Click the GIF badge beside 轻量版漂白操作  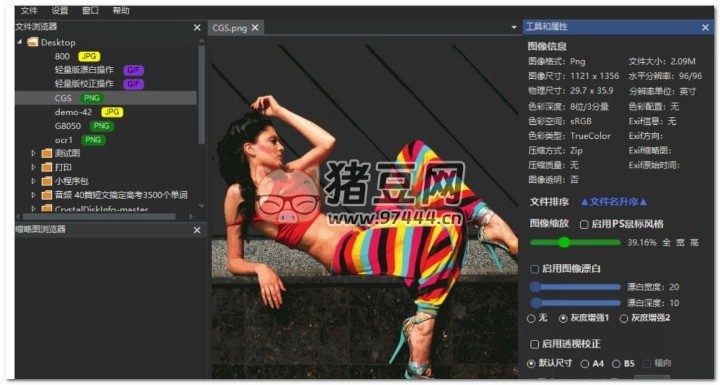click(134, 70)
